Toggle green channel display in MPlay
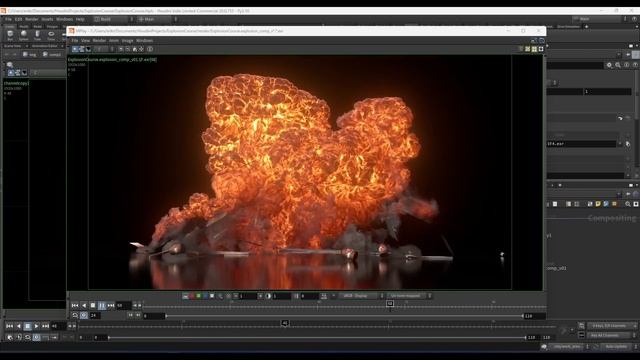This screenshot has width=640, height=360. point(199,296)
